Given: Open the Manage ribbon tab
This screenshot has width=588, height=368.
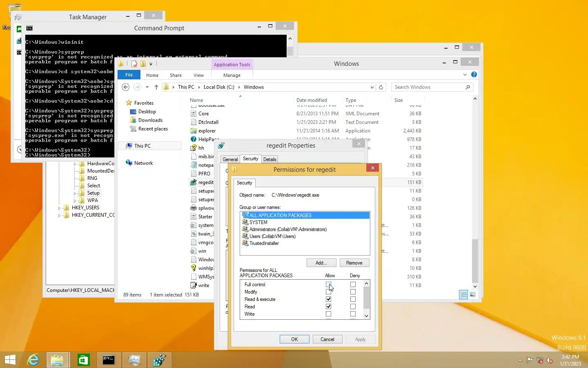Looking at the screenshot, I should pos(232,75).
